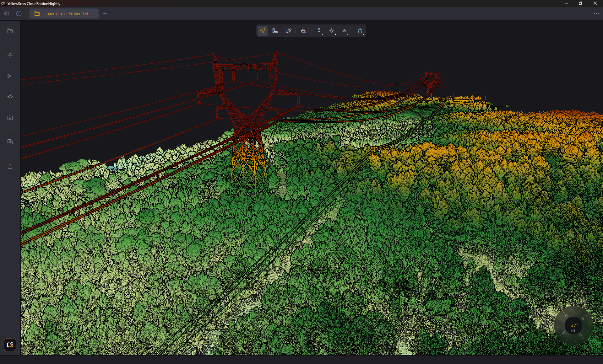Open the point filtering sidebar tool
This screenshot has height=364, width=603.
10,76
